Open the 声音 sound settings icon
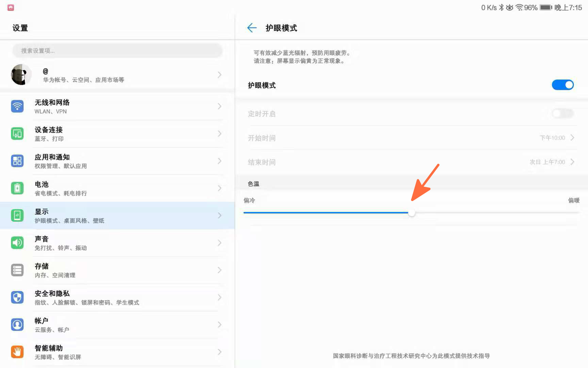This screenshot has height=368, width=588. 17,243
